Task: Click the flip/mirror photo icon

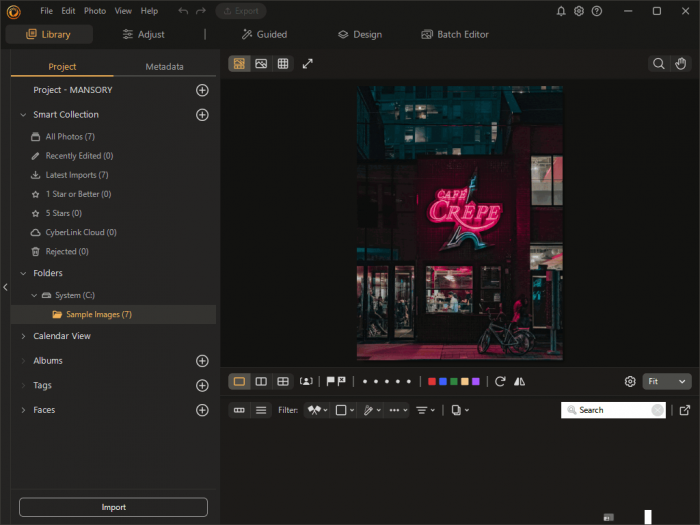Action: point(518,382)
